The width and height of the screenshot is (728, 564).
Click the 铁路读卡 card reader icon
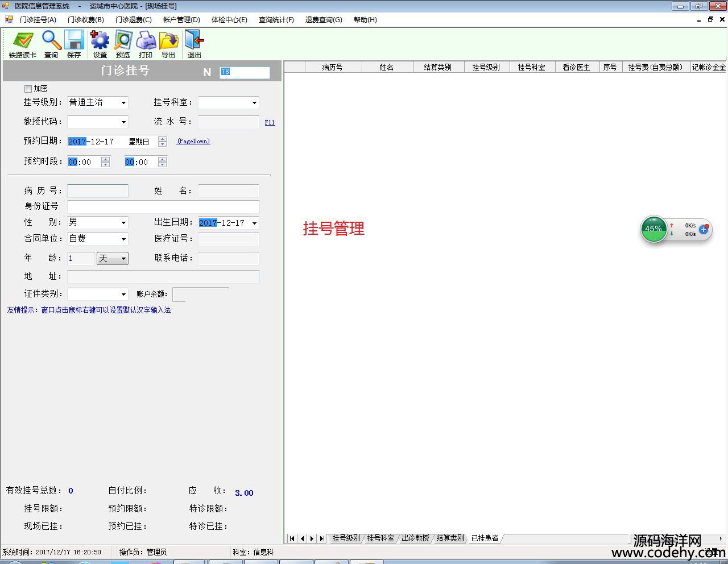(x=23, y=41)
